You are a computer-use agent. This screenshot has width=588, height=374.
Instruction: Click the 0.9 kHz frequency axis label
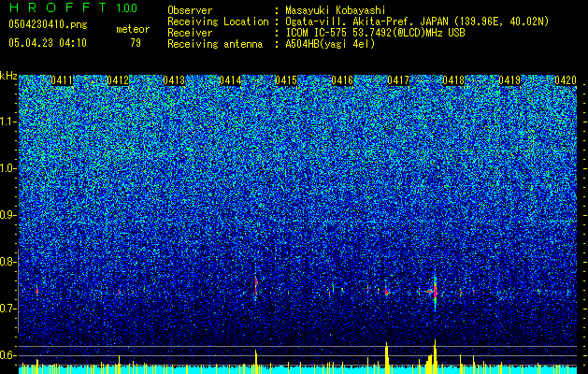[7, 215]
